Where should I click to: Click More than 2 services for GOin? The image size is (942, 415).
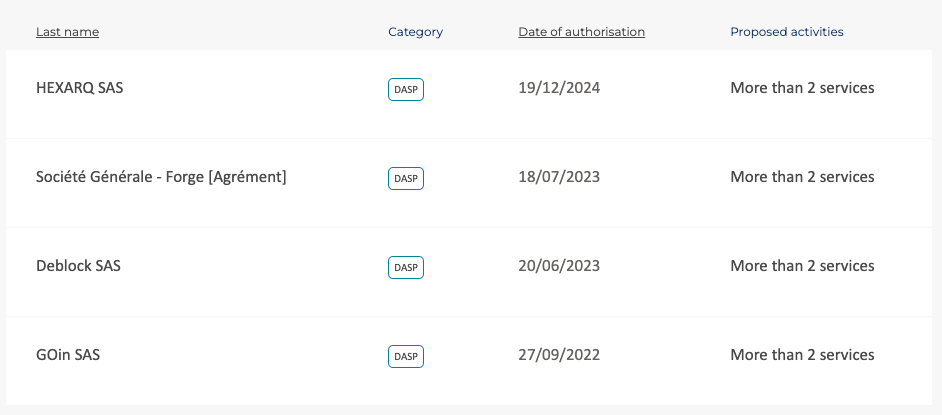tap(802, 354)
